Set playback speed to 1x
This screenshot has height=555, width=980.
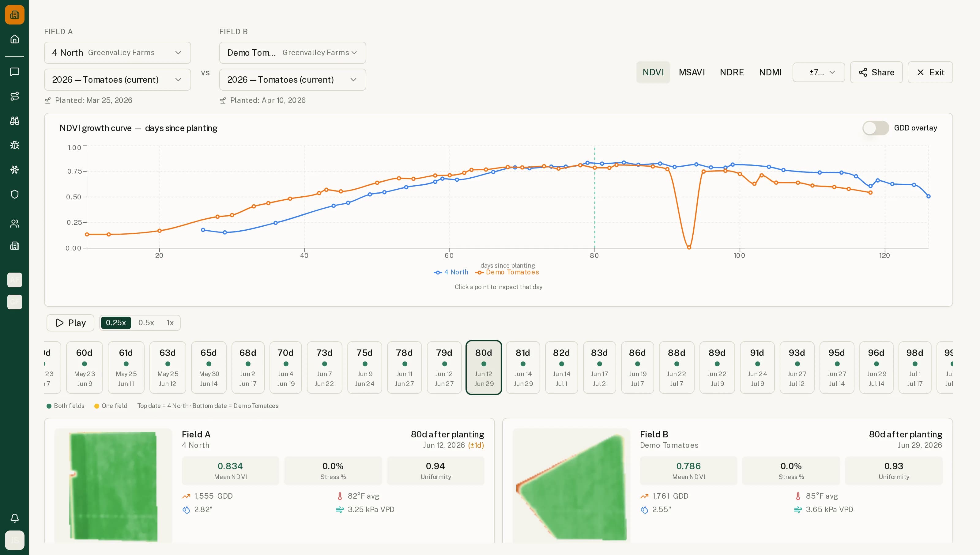point(170,323)
